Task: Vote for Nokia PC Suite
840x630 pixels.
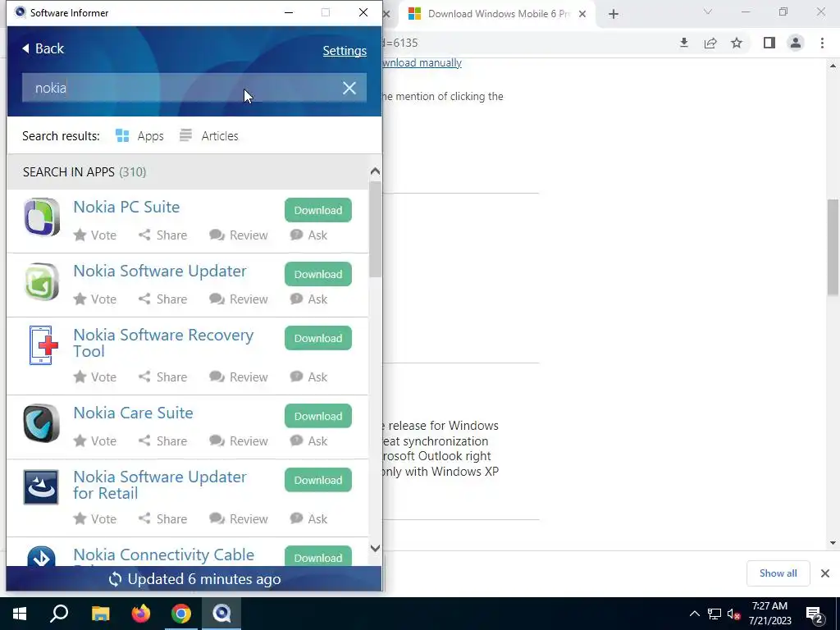Action: (x=95, y=235)
